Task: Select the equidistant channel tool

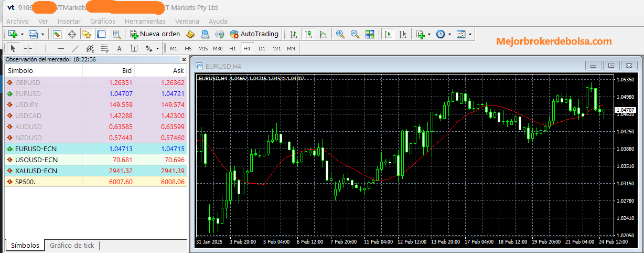Action: click(x=90, y=48)
